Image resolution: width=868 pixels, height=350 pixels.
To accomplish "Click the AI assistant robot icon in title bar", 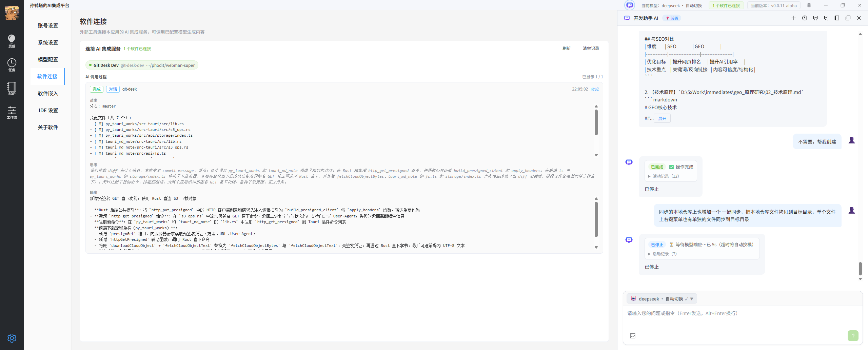I will 630,5.
